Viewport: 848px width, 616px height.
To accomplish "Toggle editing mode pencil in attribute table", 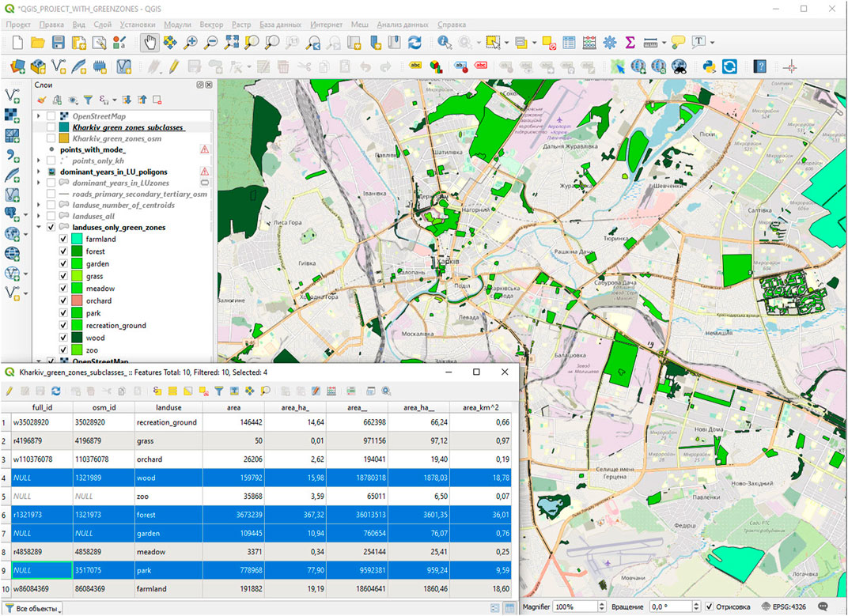I will pyautogui.click(x=9, y=391).
